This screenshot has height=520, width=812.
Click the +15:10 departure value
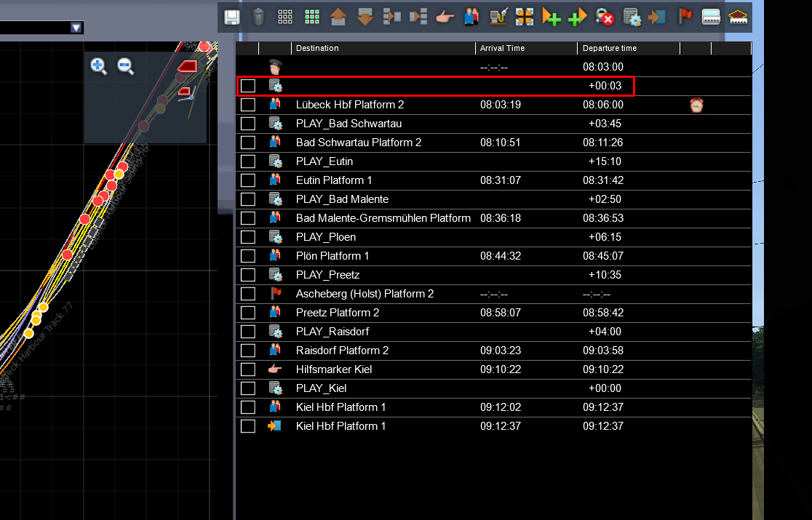click(x=605, y=161)
